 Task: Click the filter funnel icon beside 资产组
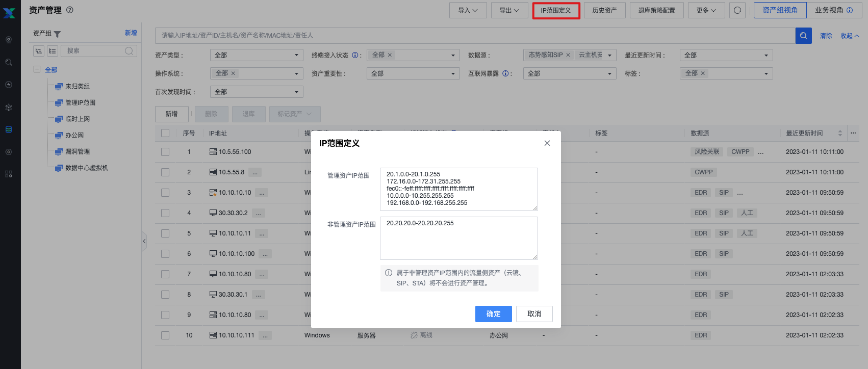(x=57, y=34)
